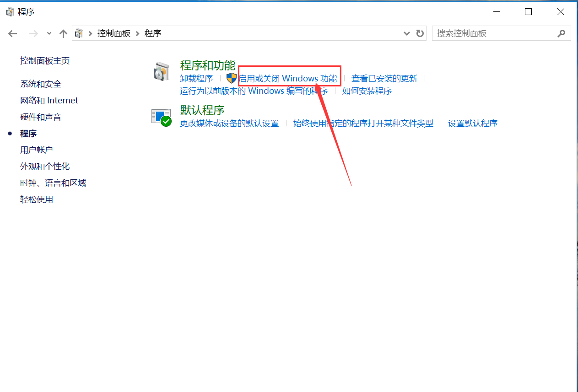Click the shield icon beside Windows 功能
Viewport: 578px width, 392px height.
pos(232,78)
